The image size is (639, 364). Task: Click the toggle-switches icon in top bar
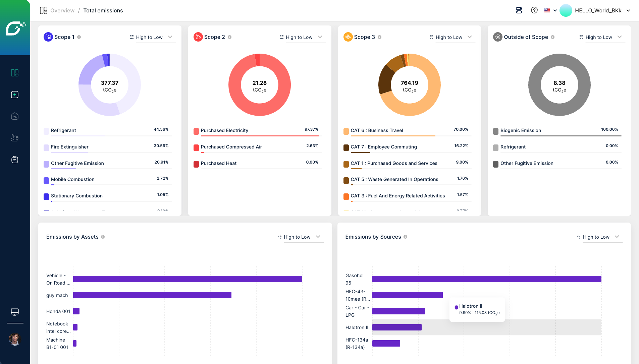[x=519, y=10]
